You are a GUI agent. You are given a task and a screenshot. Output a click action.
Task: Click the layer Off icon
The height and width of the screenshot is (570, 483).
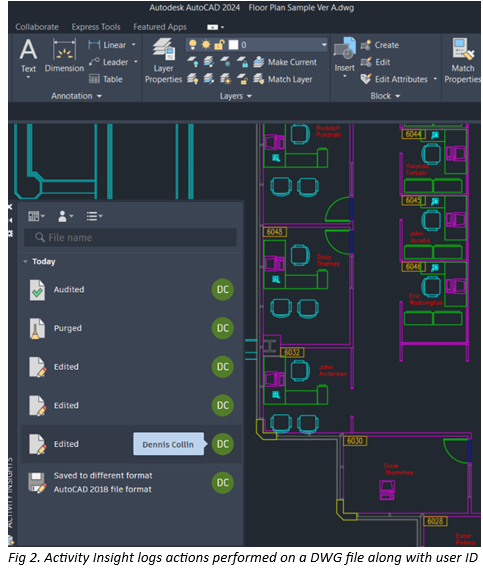click(x=193, y=62)
